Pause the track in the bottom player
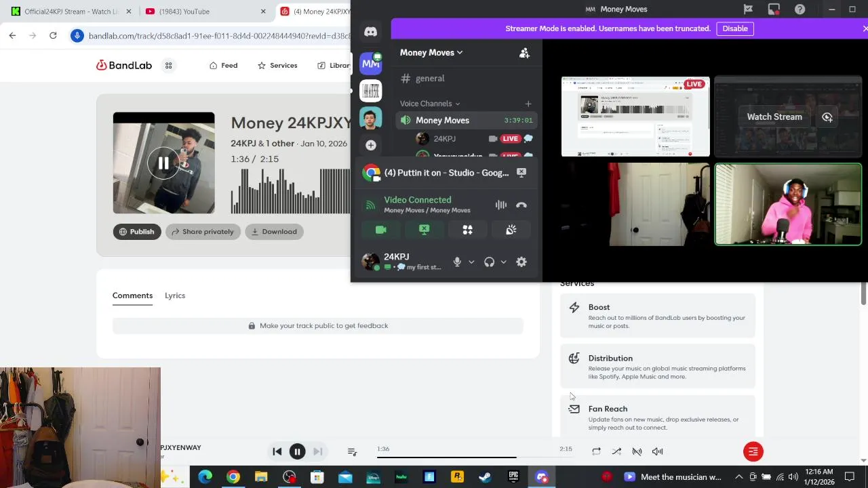This screenshot has height=488, width=868. point(297,451)
